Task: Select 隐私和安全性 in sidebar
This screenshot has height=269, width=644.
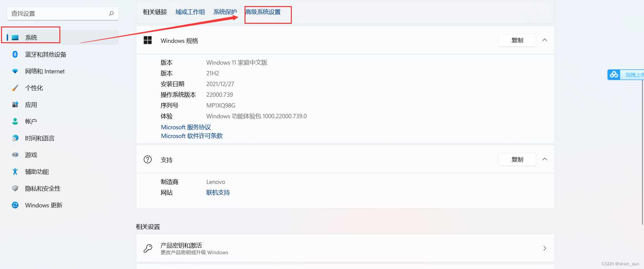Action: [63, 188]
